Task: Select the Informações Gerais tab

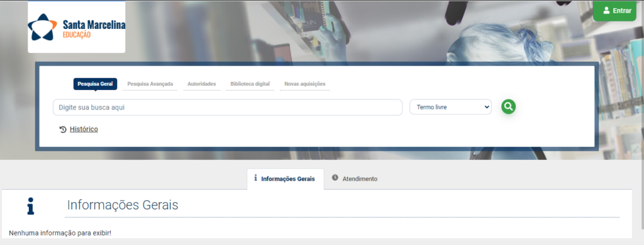Action: click(286, 179)
